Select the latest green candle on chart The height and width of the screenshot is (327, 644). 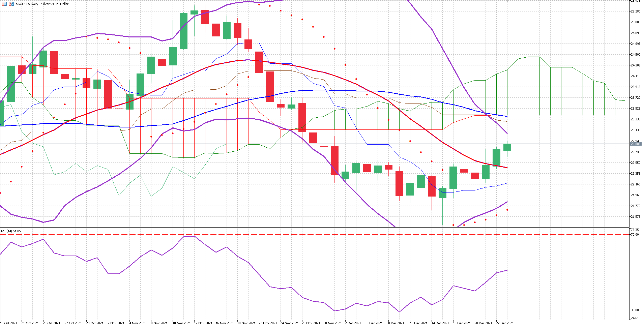[x=507, y=147]
